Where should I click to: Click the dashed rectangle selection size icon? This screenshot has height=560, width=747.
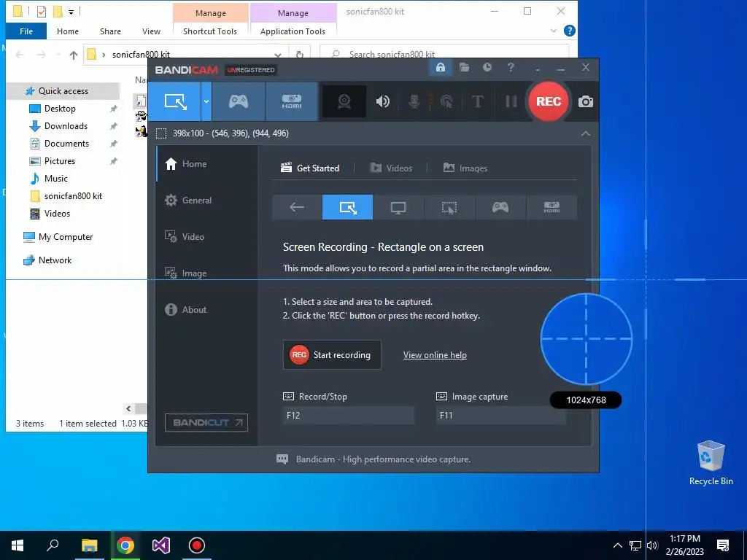[x=161, y=133]
